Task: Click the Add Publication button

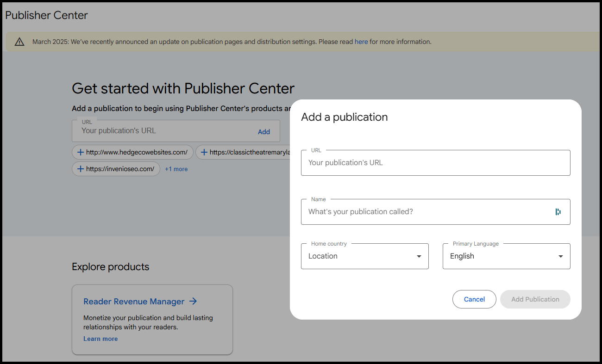Action: point(535,299)
